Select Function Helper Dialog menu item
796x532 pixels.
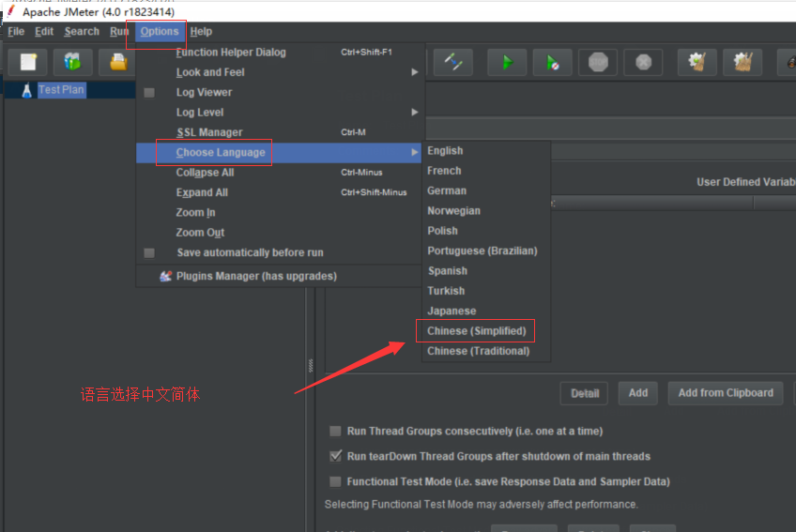(x=279, y=53)
